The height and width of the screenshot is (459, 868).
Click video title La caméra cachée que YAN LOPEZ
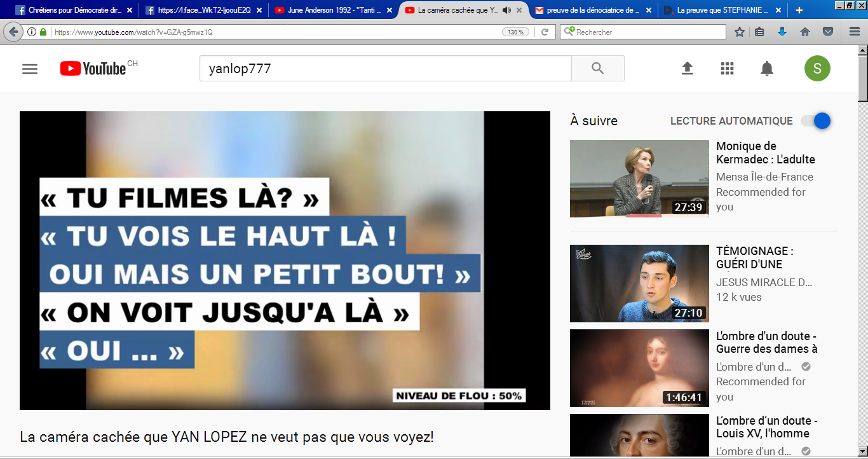[x=227, y=437]
